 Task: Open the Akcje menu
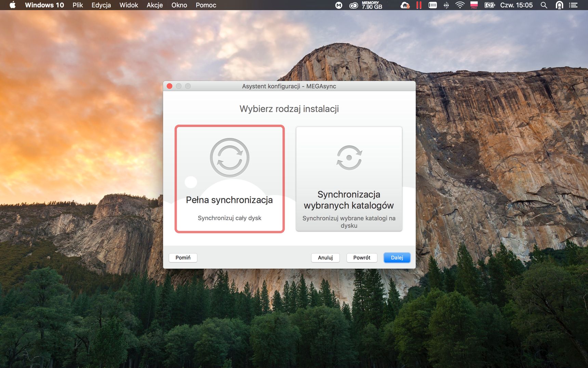tap(155, 5)
